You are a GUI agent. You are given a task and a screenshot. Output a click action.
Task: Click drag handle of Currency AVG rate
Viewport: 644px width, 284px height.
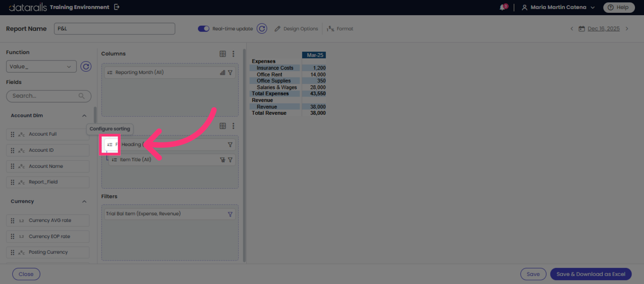pyautogui.click(x=12, y=220)
